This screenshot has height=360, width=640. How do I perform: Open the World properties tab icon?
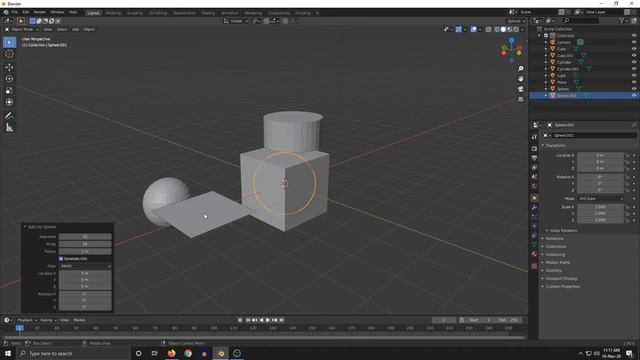point(534,186)
